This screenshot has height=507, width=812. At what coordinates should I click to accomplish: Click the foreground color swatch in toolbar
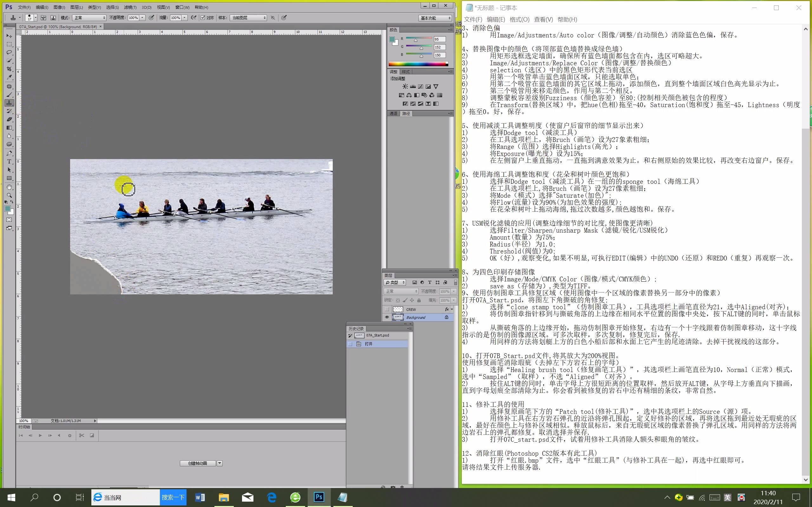click(7, 209)
